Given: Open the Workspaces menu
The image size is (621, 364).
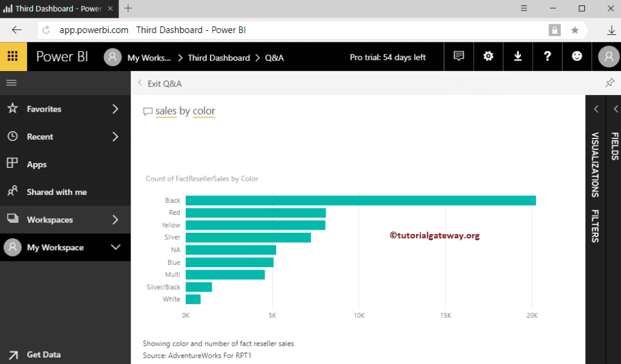Looking at the screenshot, I should point(65,219).
